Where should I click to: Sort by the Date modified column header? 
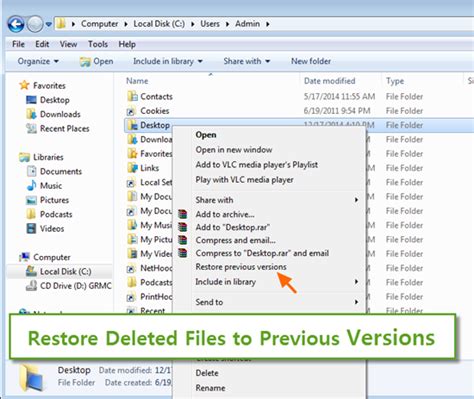click(x=329, y=81)
